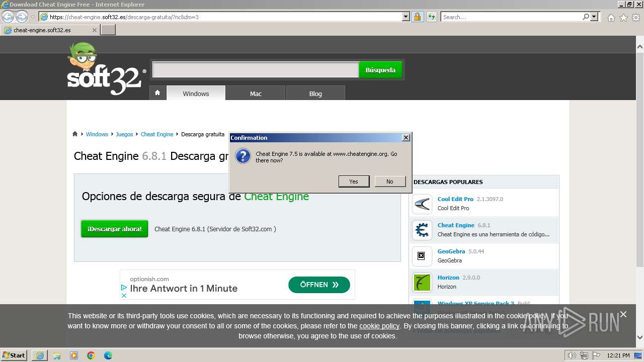Image resolution: width=644 pixels, height=362 pixels.
Task: Click the Cool Edit Pro app icon
Action: [x=422, y=204]
